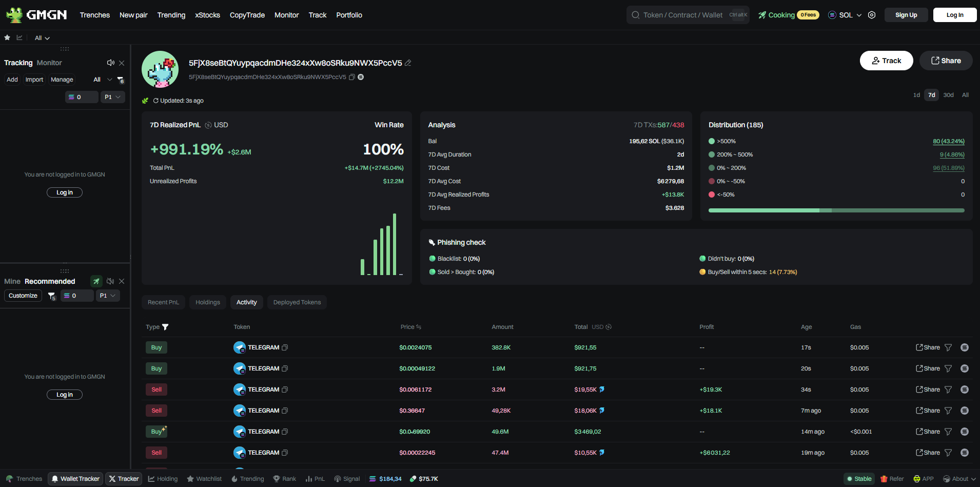
Task: Expand the All filter dropdown above Tracking
Action: click(42, 37)
